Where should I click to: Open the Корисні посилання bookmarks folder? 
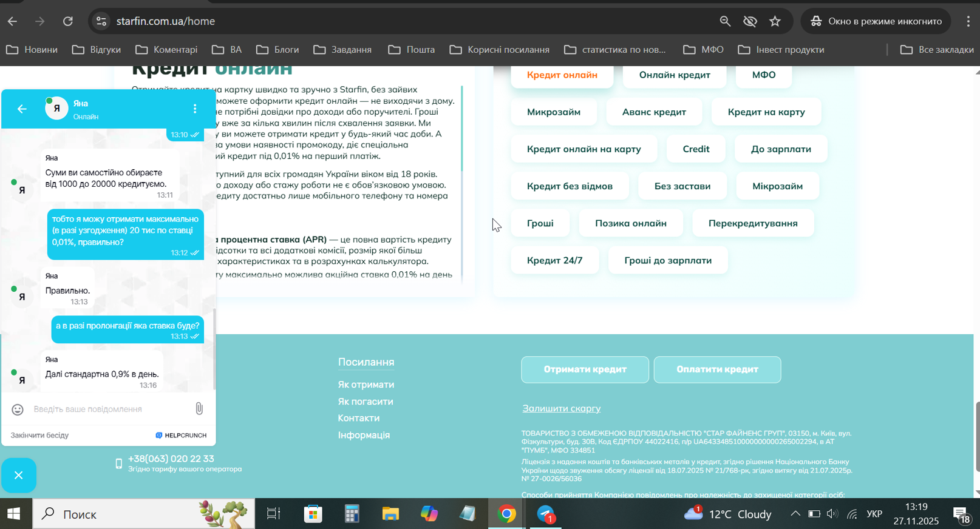pyautogui.click(x=500, y=50)
